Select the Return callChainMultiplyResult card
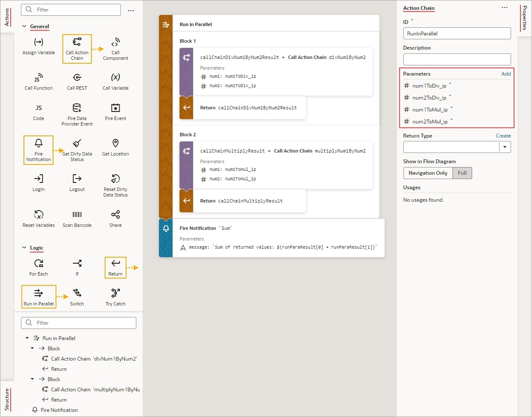The height and width of the screenshot is (417, 532). click(243, 201)
